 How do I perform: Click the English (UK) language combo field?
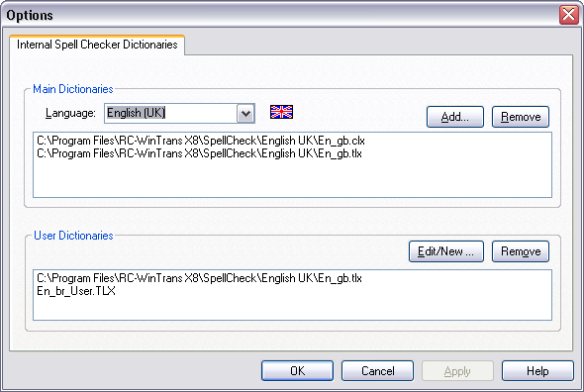click(179, 113)
